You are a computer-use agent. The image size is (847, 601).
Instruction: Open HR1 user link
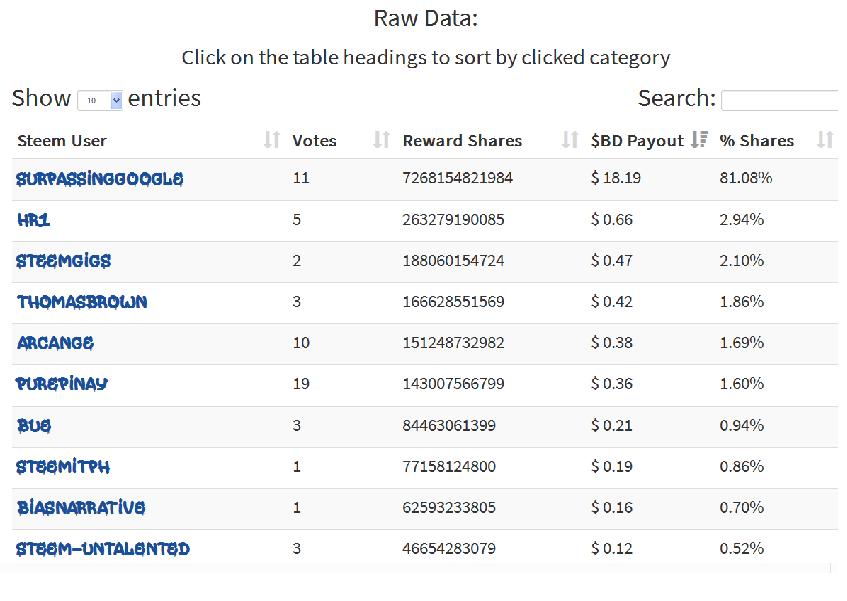[33, 220]
